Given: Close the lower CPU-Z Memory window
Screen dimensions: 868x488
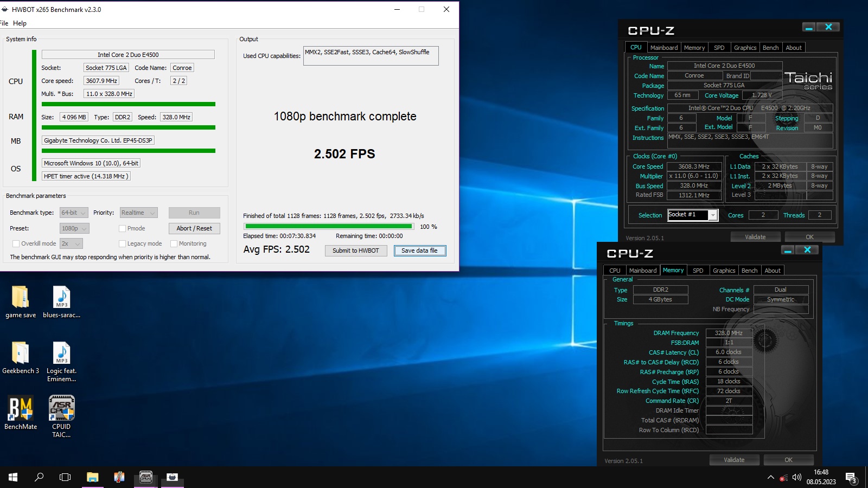Looking at the screenshot, I should 807,250.
